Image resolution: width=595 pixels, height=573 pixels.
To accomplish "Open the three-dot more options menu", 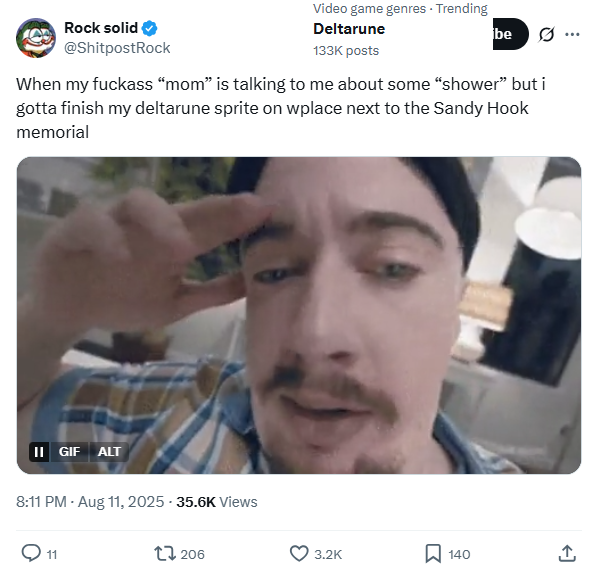I will pyautogui.click(x=572, y=35).
